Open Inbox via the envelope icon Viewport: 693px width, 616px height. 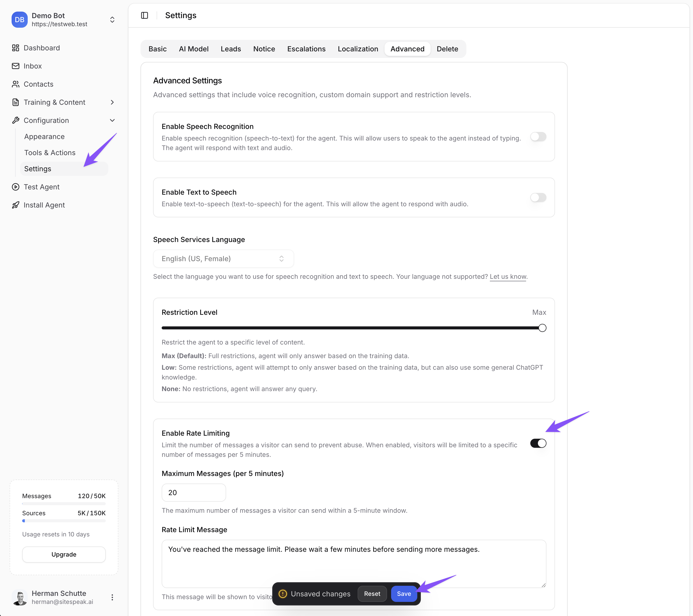click(16, 66)
